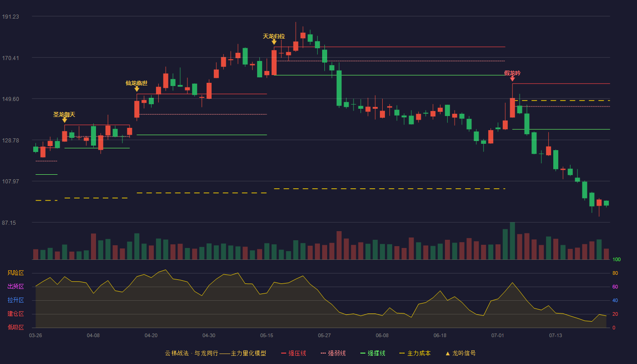Toggle the 龙吟信号 legend entry
637x364 pixels.
[x=460, y=353]
